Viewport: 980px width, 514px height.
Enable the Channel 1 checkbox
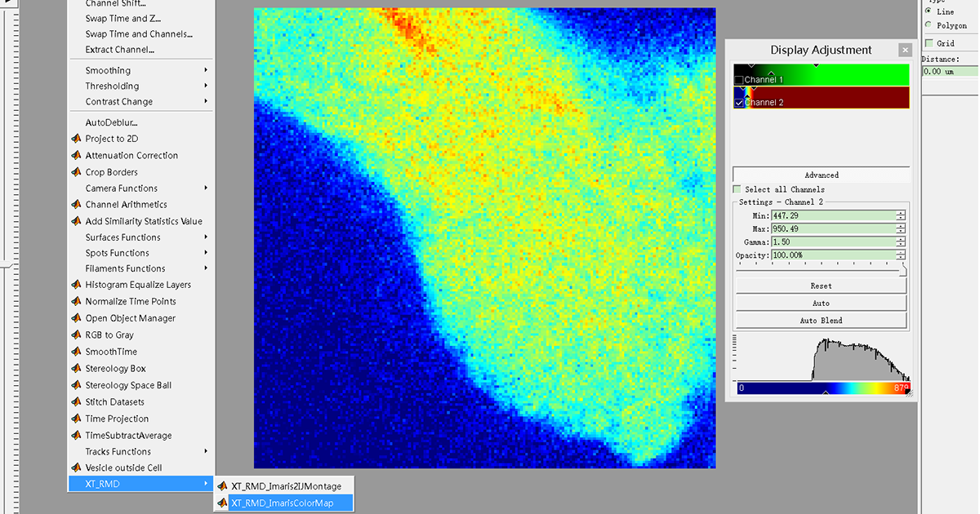[739, 80]
